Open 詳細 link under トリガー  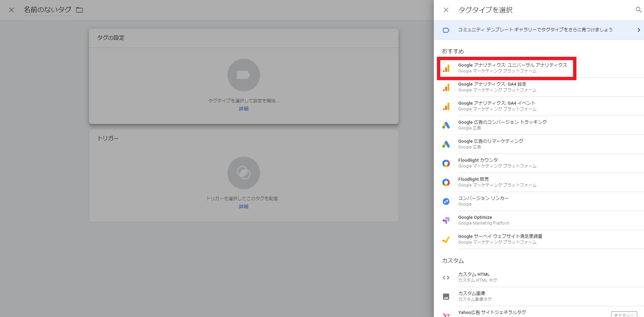point(244,207)
